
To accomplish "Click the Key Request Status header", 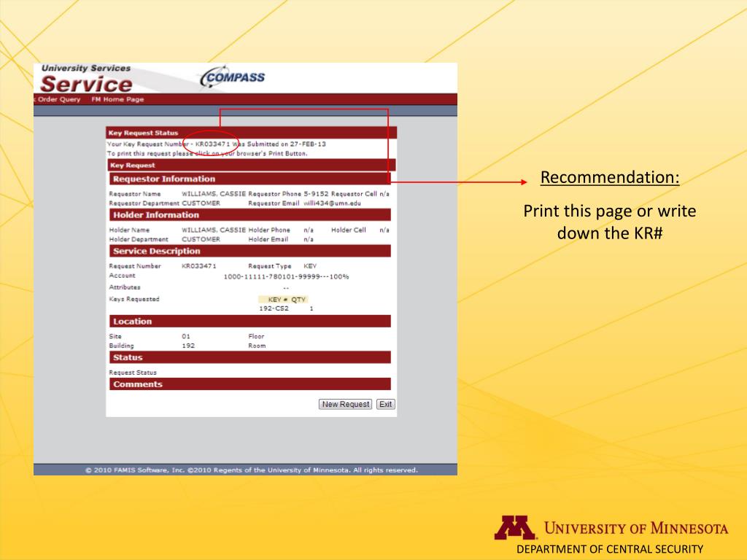I will coord(251,133).
